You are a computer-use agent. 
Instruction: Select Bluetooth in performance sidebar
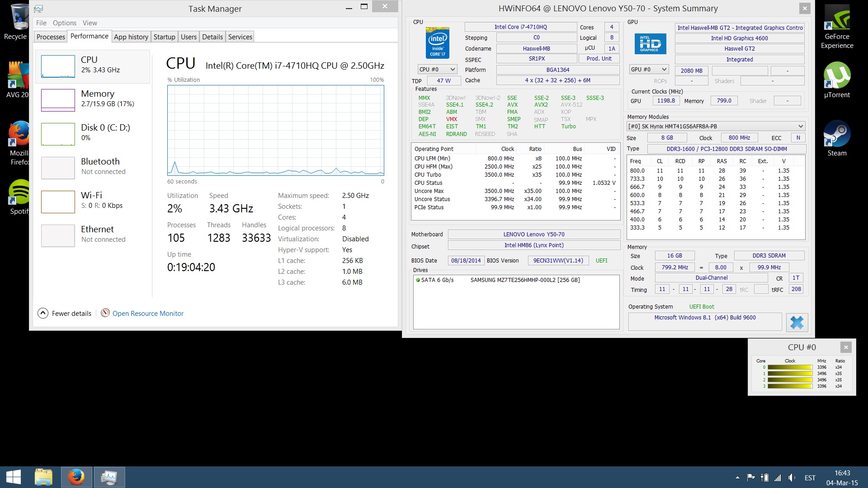(93, 168)
